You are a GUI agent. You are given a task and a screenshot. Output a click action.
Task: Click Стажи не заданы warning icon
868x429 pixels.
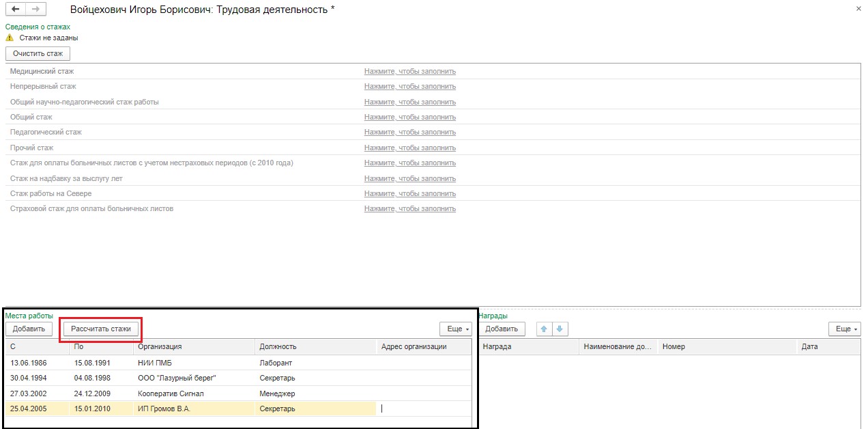click(x=10, y=38)
